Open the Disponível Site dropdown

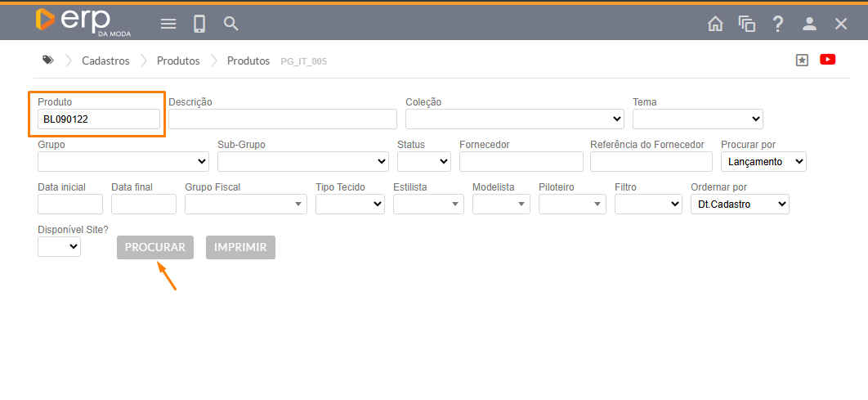click(59, 246)
